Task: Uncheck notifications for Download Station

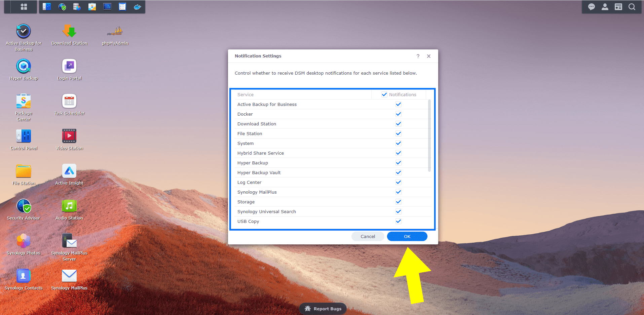Action: [399, 124]
